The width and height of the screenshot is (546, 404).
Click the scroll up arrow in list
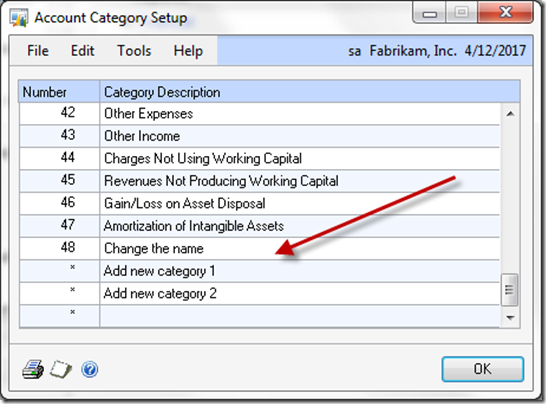pyautogui.click(x=510, y=114)
